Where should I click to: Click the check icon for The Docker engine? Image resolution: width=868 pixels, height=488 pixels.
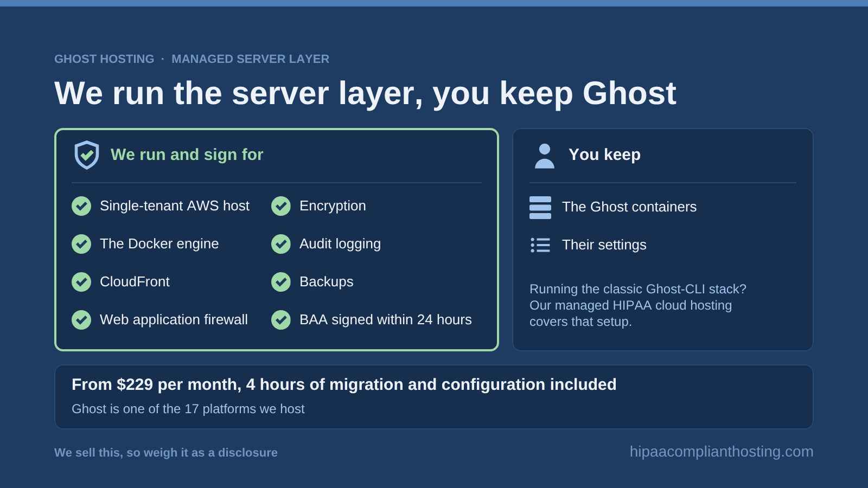[x=81, y=244]
